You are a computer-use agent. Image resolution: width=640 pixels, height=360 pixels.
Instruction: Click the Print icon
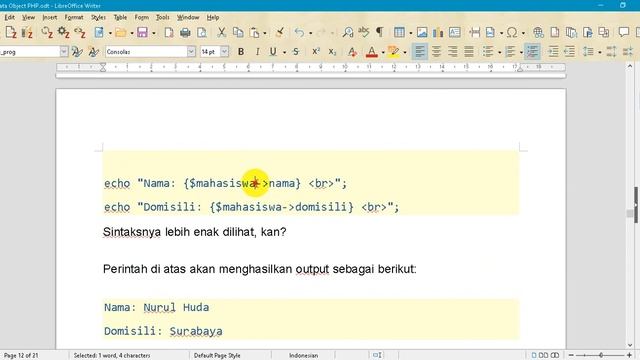[185, 32]
